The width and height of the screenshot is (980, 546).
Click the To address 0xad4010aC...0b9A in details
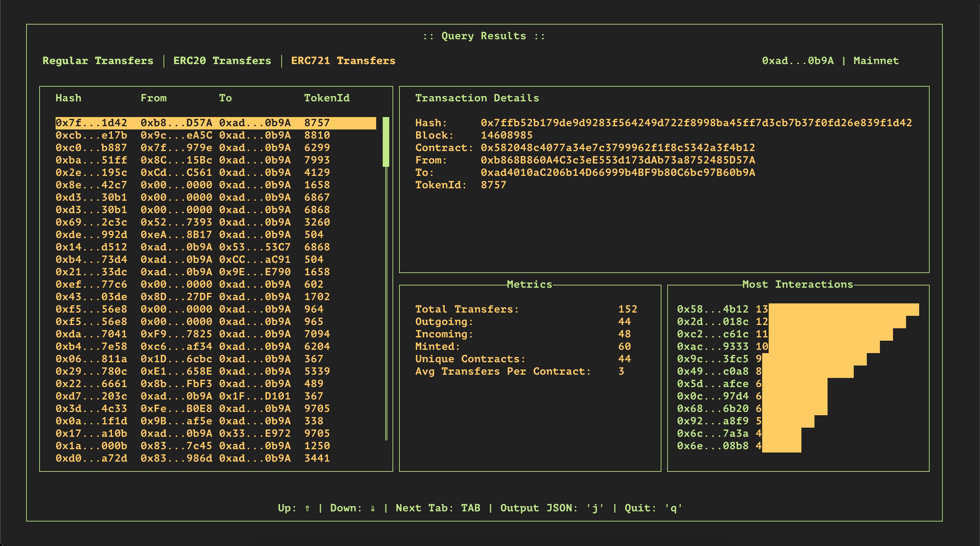[618, 173]
